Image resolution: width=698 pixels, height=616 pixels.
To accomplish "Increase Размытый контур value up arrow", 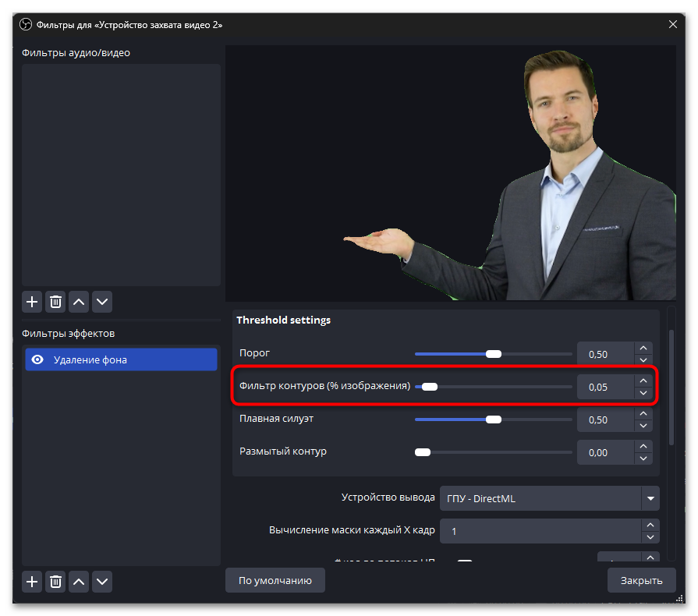I will pos(643,447).
